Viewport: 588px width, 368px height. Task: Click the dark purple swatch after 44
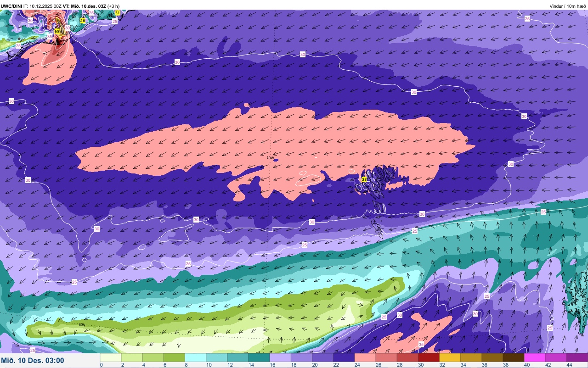coord(577,357)
